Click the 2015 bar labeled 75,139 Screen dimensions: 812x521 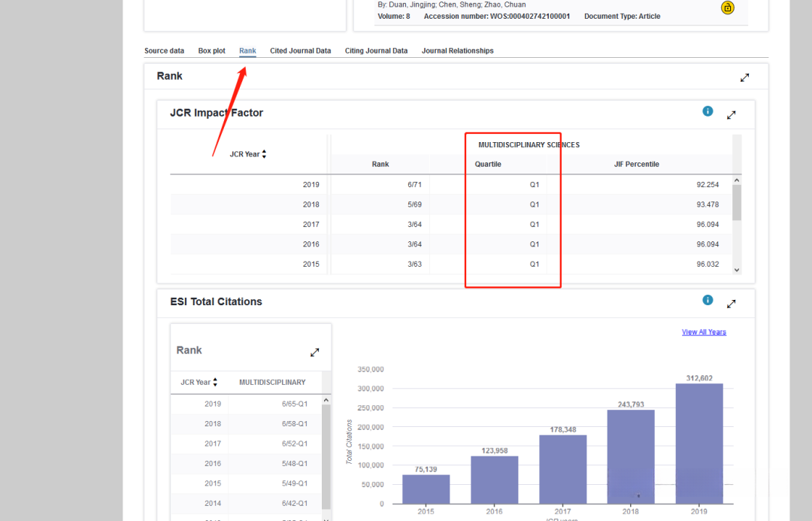[x=426, y=489]
